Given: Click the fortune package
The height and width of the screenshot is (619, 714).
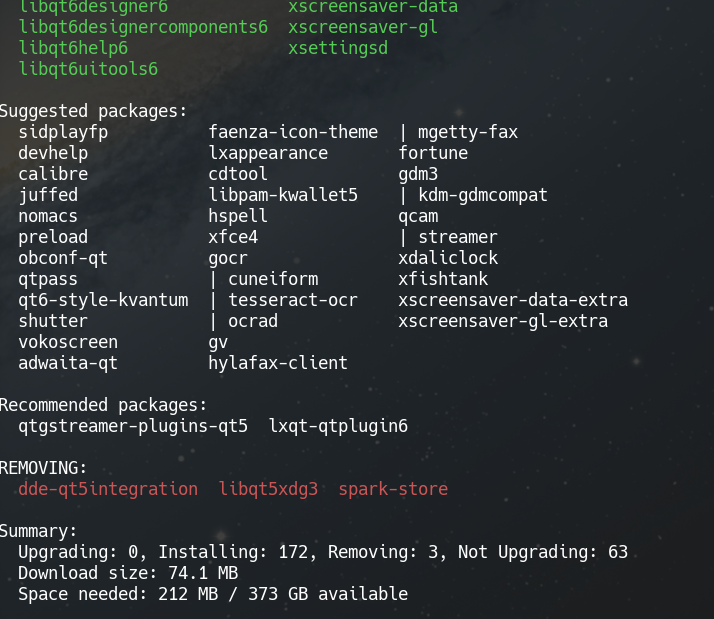Looking at the screenshot, I should click(x=433, y=153).
